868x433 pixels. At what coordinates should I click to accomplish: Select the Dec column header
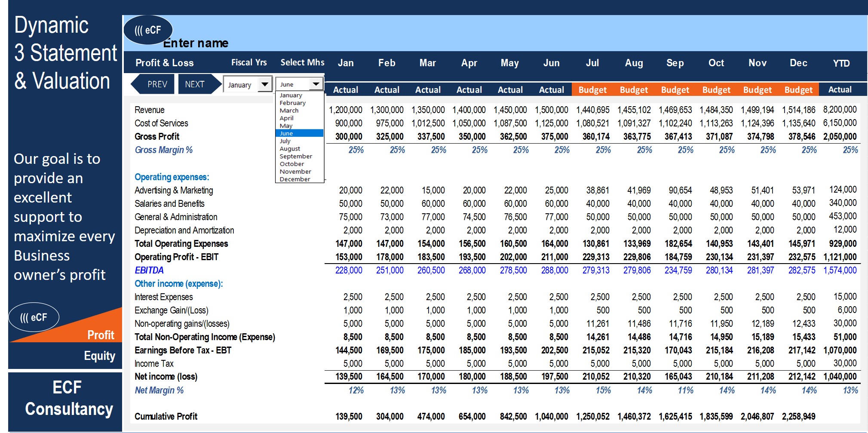pos(798,63)
